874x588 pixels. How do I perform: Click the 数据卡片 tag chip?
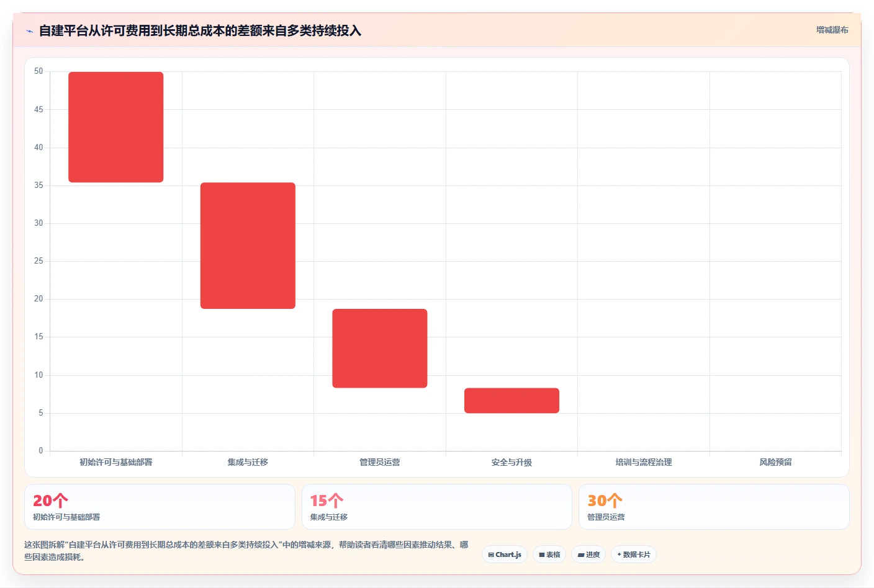coord(634,555)
